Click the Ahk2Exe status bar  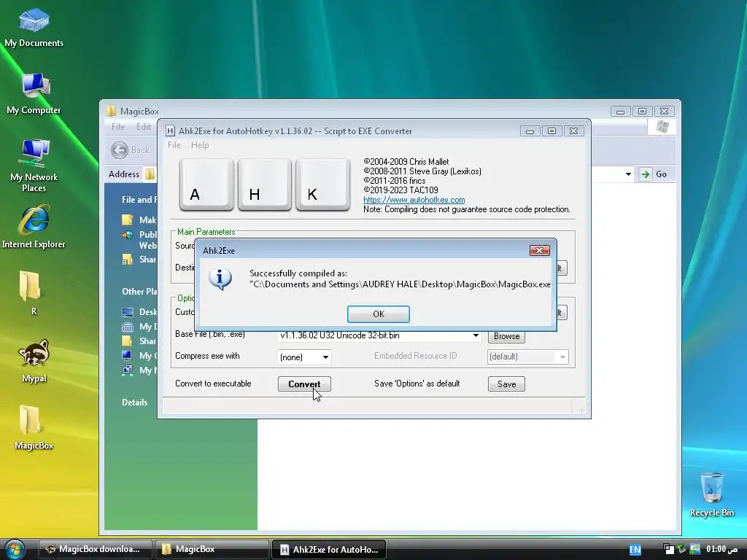pos(374,405)
